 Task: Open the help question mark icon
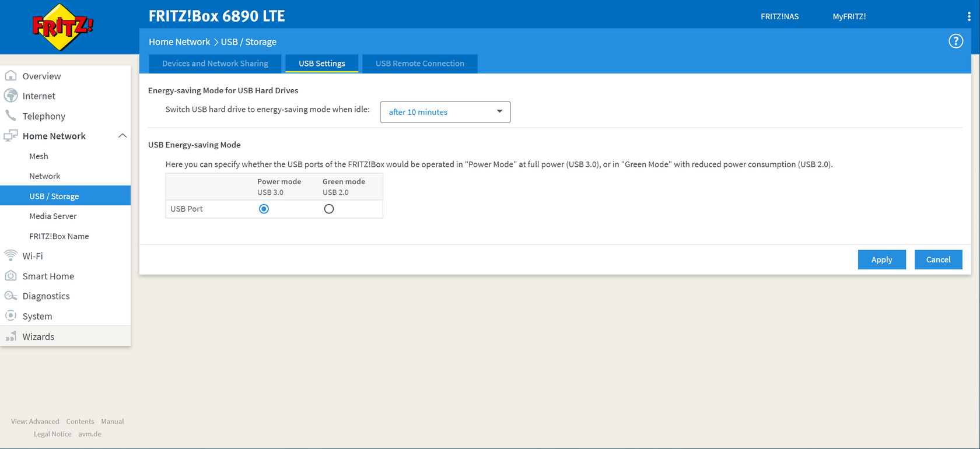point(956,41)
